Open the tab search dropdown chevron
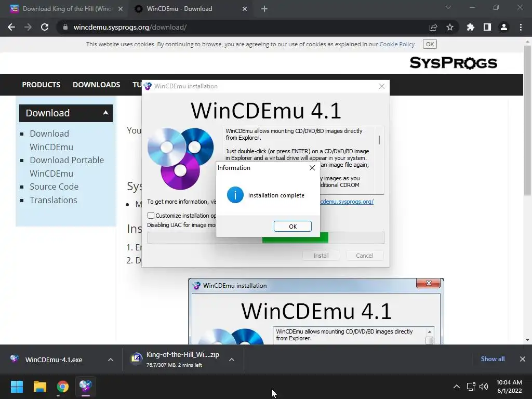Screen dimensions: 532x399 click(x=448, y=7)
